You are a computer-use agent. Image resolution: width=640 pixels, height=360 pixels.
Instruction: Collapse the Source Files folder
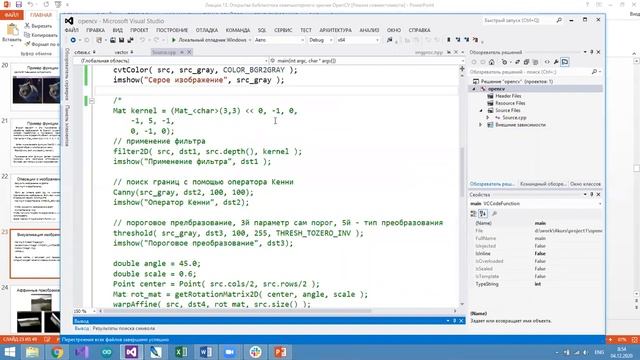pos(481,110)
